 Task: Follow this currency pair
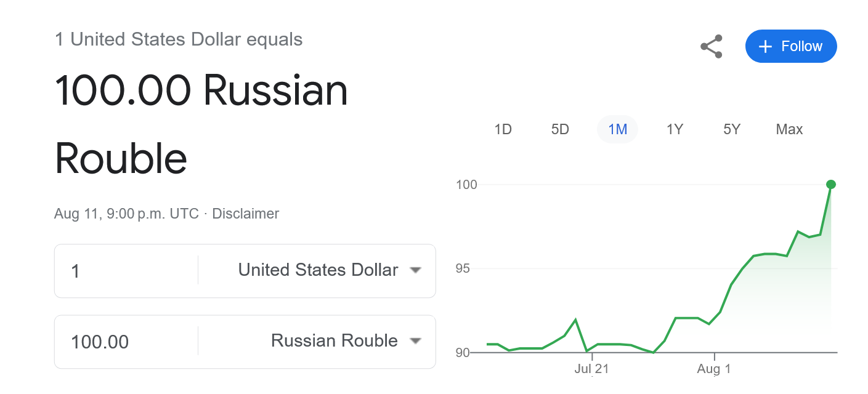click(x=790, y=46)
